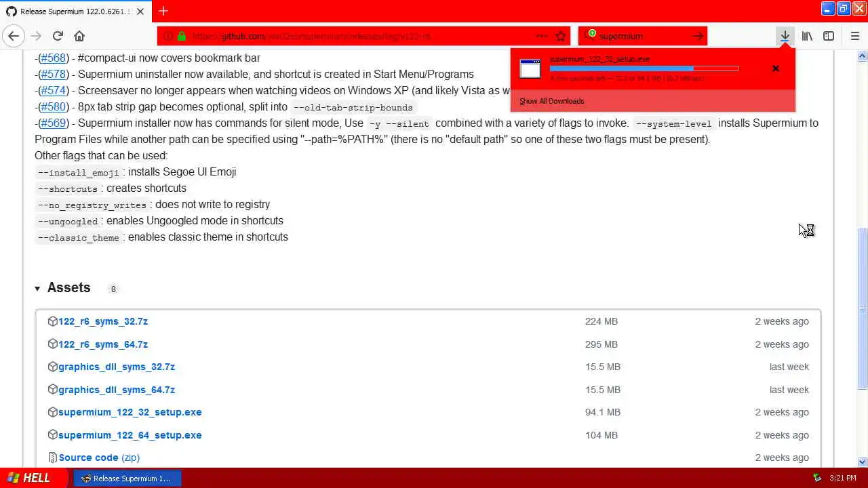Open issue link #578

pyautogui.click(x=53, y=74)
